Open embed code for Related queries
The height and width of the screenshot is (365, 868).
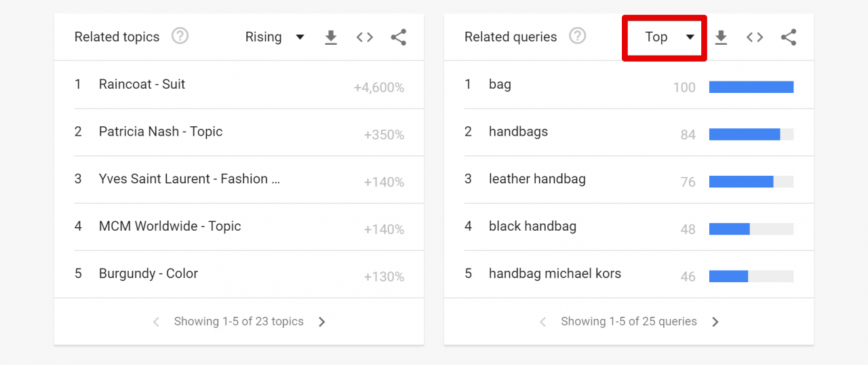[x=755, y=37]
